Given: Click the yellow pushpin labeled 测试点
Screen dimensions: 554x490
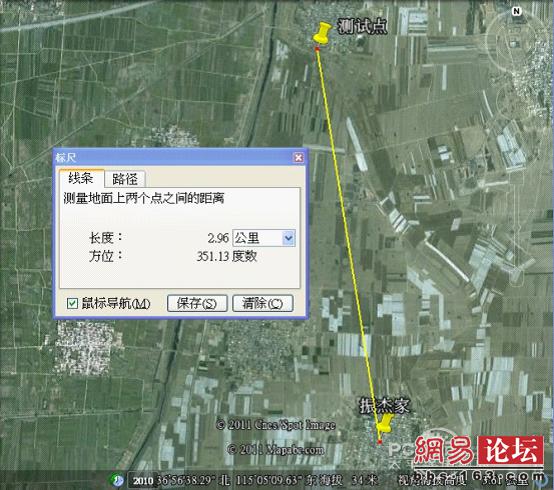Looking at the screenshot, I should pos(321,33).
